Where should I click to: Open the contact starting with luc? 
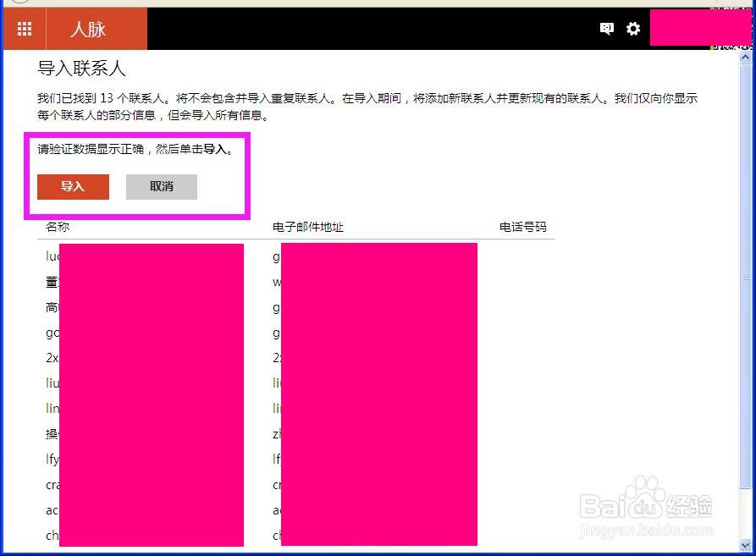tap(52, 256)
